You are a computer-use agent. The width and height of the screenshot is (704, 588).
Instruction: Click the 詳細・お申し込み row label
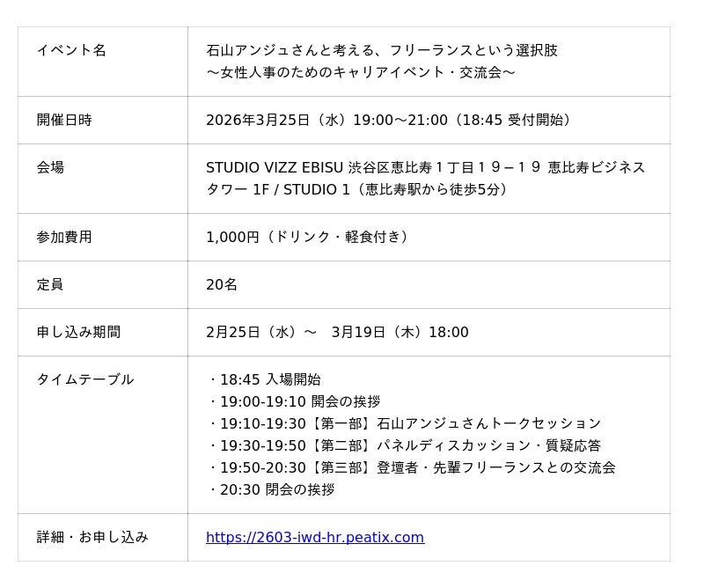(92, 537)
